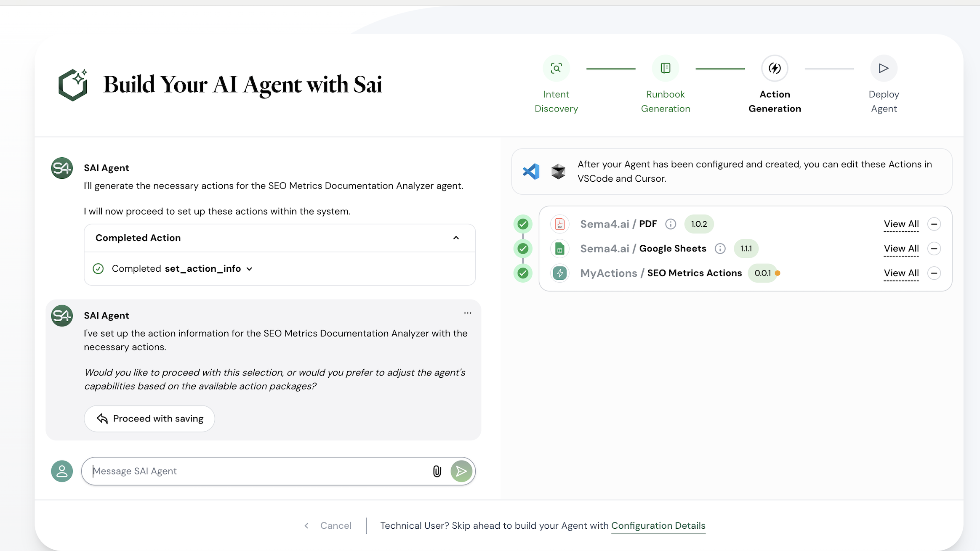This screenshot has height=551, width=980.
Task: Click the VSCode logo icon
Action: tap(531, 171)
